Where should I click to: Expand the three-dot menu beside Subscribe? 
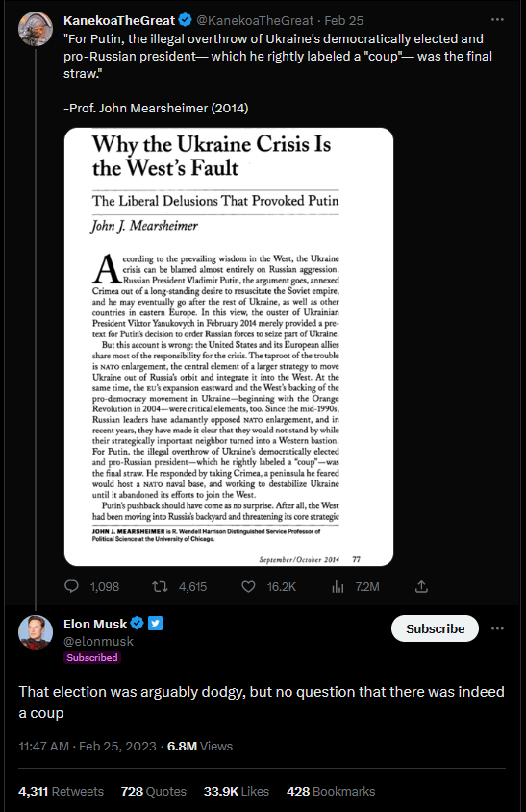tap(497, 628)
